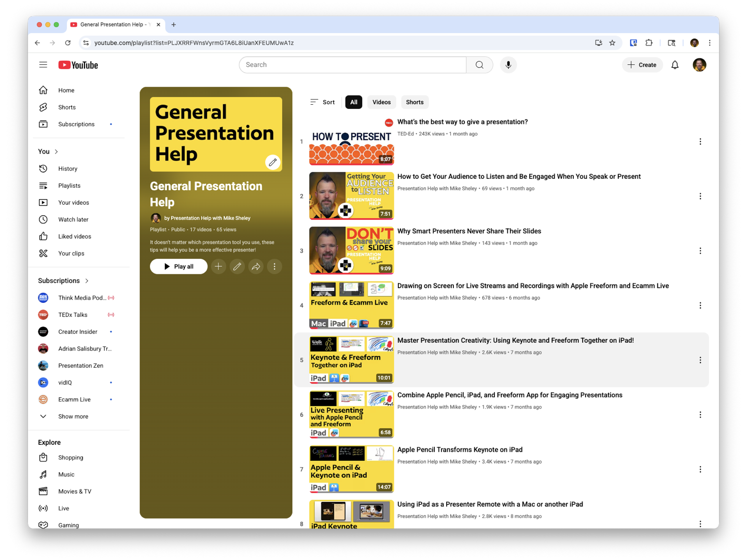Open History in the sidebar
Viewport: 747px width, 560px height.
(x=79, y=169)
